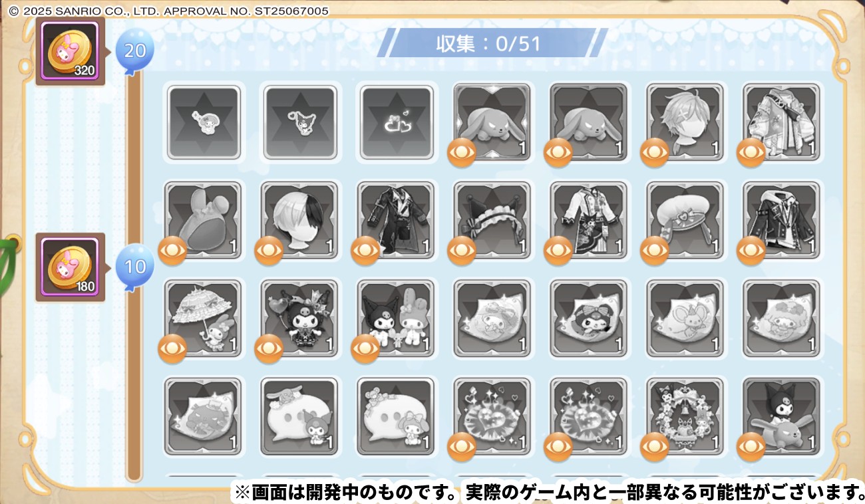Preview the bunny ear hood item

[x=172, y=251]
